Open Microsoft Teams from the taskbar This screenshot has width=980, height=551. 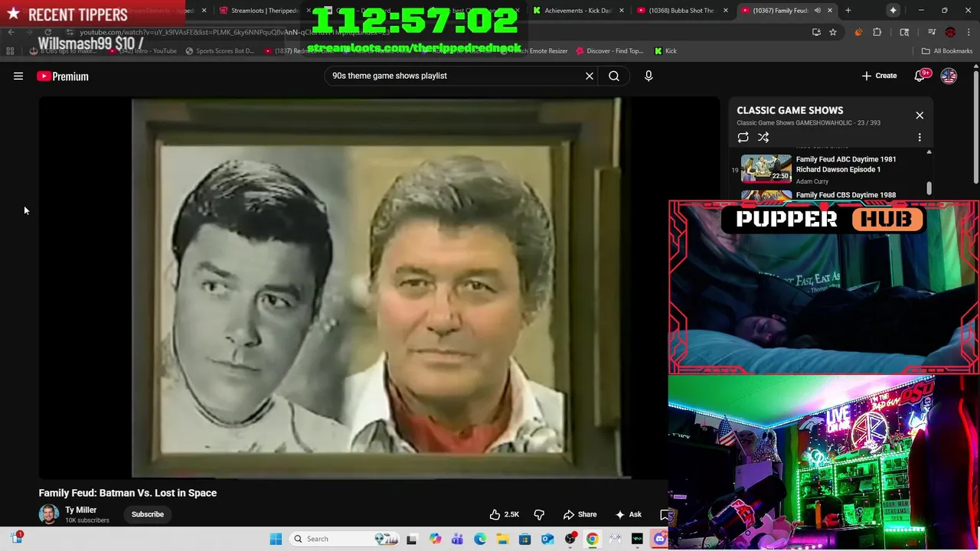pos(457,539)
